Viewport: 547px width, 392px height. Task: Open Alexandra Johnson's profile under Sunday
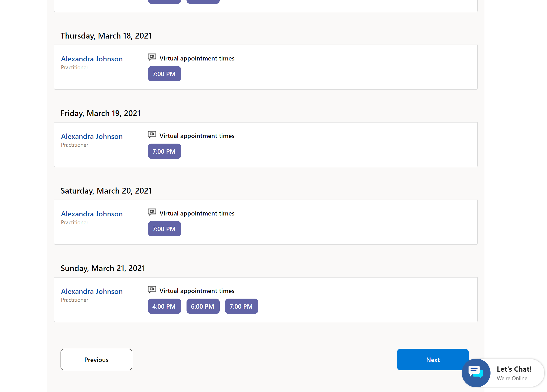click(x=92, y=291)
